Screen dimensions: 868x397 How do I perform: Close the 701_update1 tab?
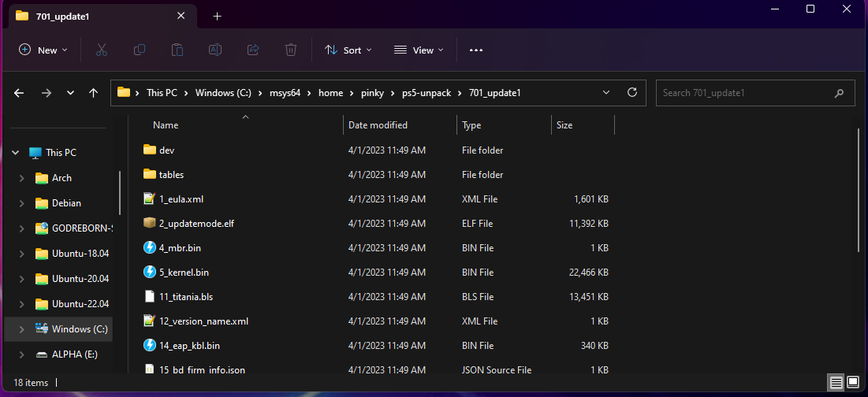coord(181,16)
